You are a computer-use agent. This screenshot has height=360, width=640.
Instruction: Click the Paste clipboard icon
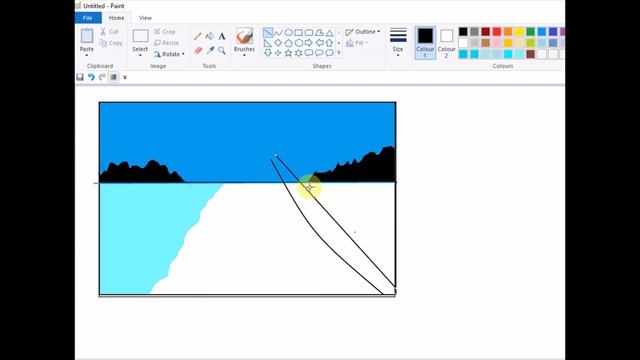pos(87,36)
